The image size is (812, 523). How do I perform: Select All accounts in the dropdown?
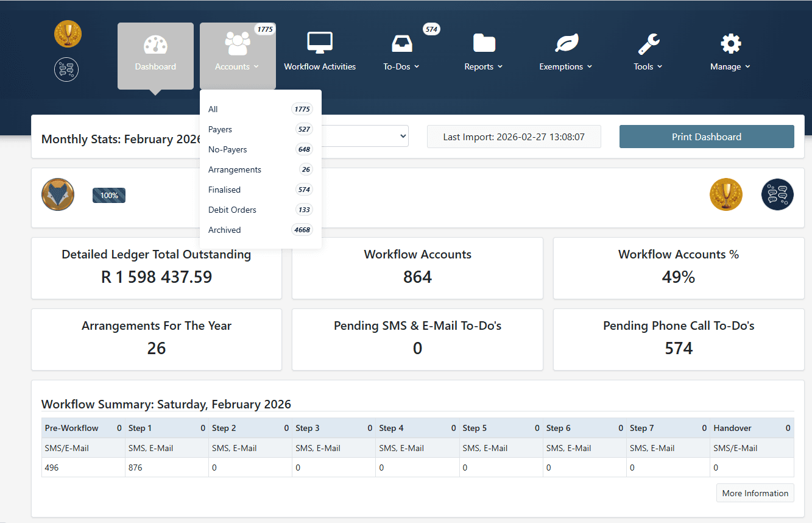(x=261, y=109)
